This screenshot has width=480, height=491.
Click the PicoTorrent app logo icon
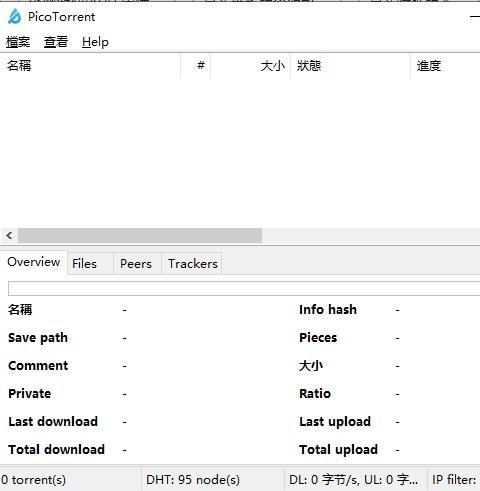[x=14, y=16]
